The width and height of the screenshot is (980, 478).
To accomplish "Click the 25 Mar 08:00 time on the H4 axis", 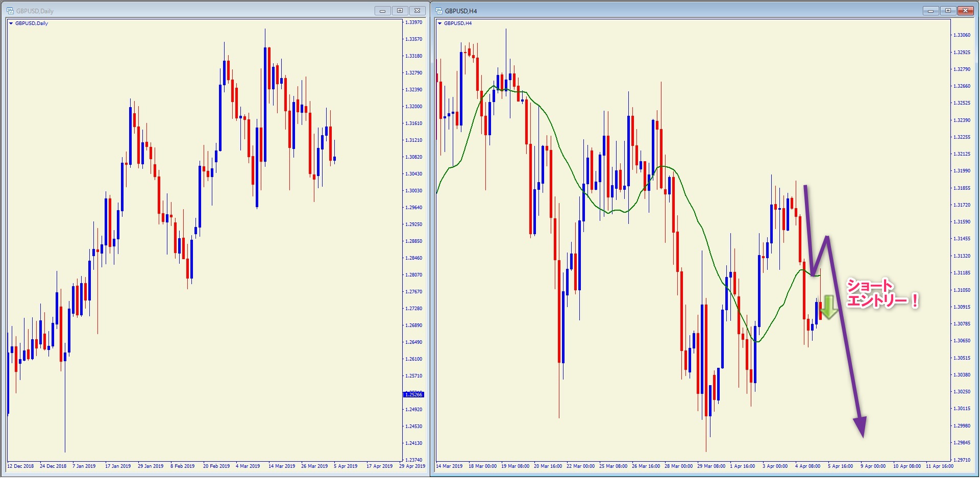I will pyautogui.click(x=613, y=466).
